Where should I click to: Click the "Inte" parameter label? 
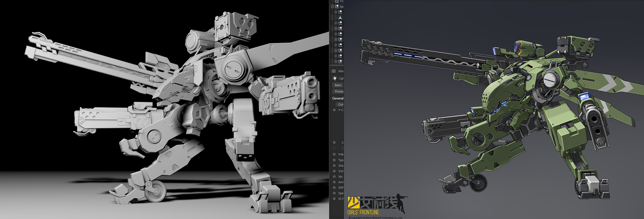pos(341,154)
